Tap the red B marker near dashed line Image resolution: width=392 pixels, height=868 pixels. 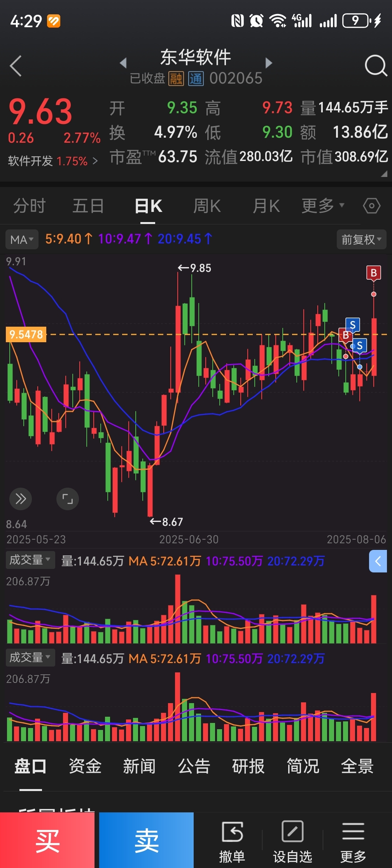[345, 335]
